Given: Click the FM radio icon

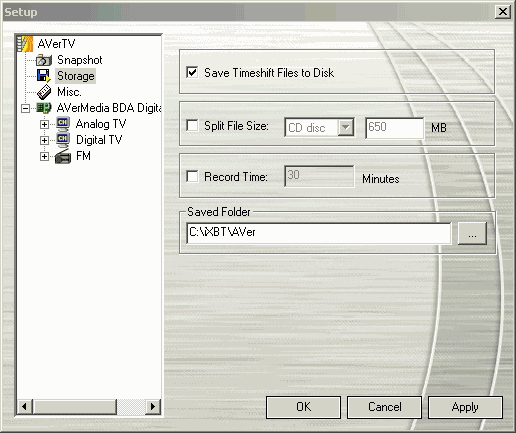Looking at the screenshot, I should 63,156.
